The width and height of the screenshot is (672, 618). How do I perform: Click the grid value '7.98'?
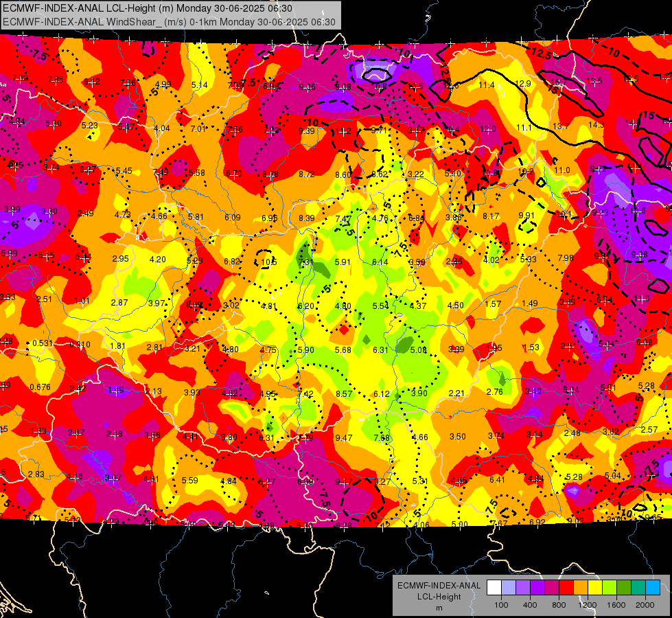[x=566, y=257]
